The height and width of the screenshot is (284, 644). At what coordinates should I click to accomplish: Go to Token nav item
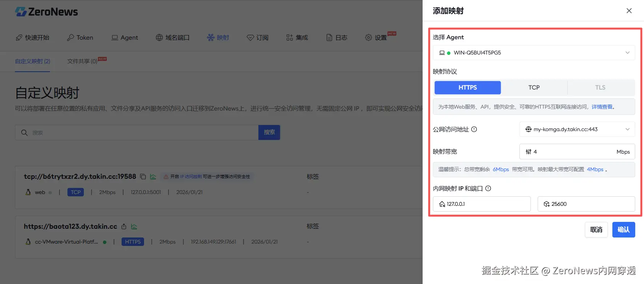click(80, 37)
